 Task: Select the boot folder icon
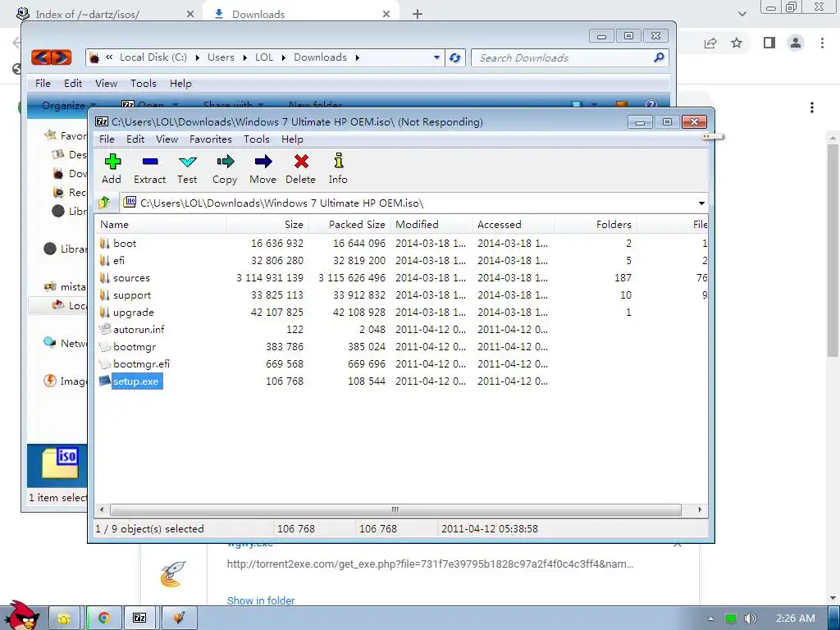pos(105,243)
